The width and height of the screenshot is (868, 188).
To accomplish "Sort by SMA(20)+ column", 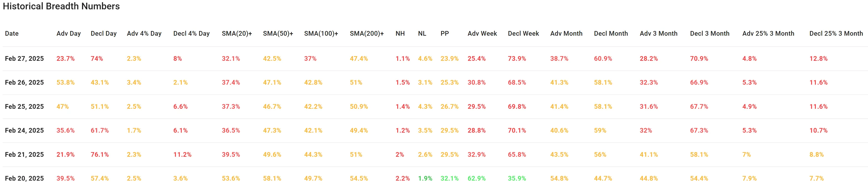I will pyautogui.click(x=237, y=33).
